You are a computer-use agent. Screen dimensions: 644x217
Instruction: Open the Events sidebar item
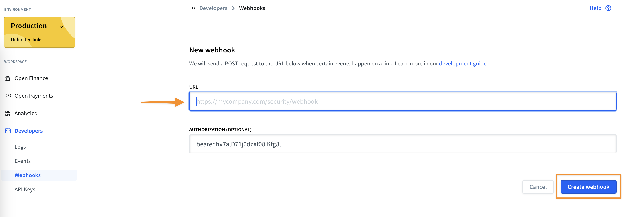click(23, 161)
